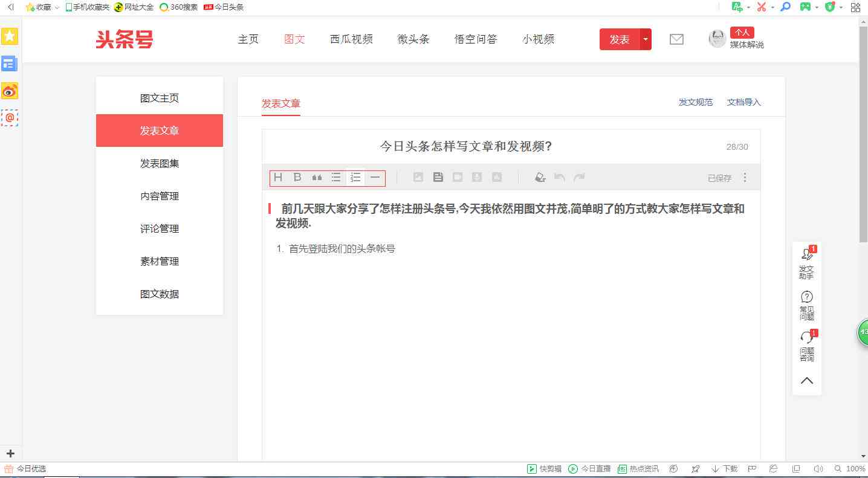Image resolution: width=868 pixels, height=478 pixels.
Task: Open 评论管理 in the sidebar
Action: click(x=160, y=228)
